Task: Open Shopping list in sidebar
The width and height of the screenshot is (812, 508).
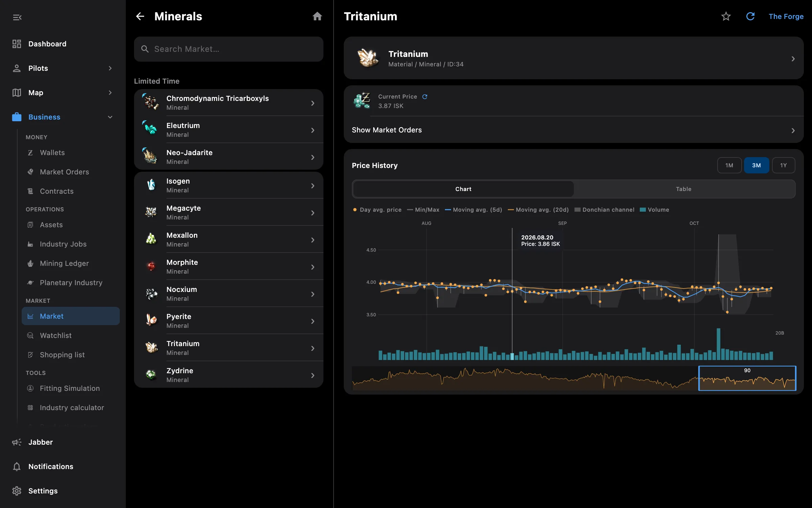Action: click(x=71, y=355)
